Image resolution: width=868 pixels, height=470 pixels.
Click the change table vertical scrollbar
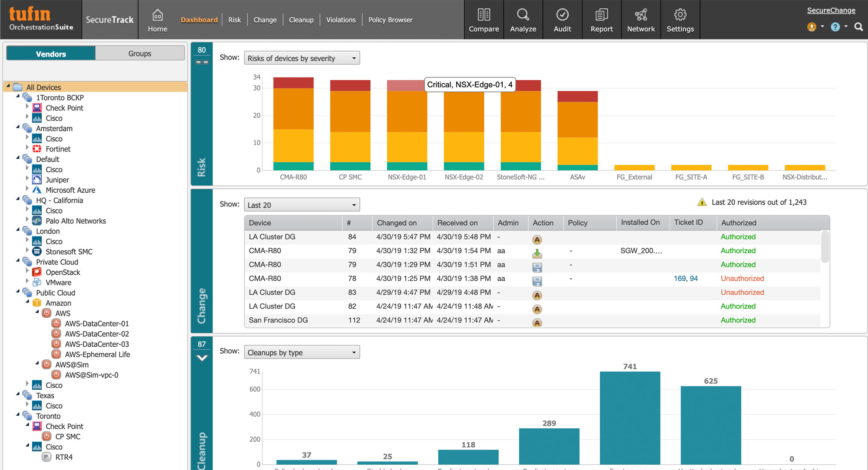(x=825, y=247)
